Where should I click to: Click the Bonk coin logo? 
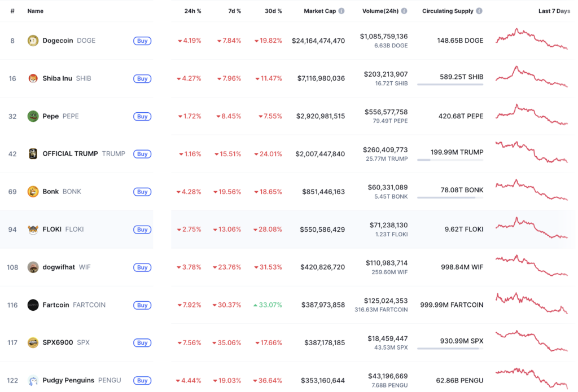click(33, 192)
